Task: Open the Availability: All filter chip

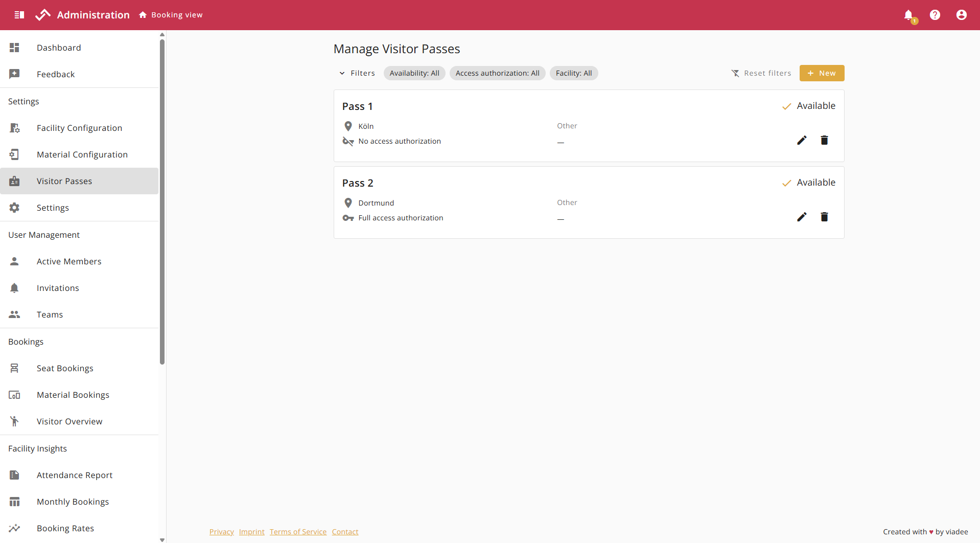Action: click(414, 73)
